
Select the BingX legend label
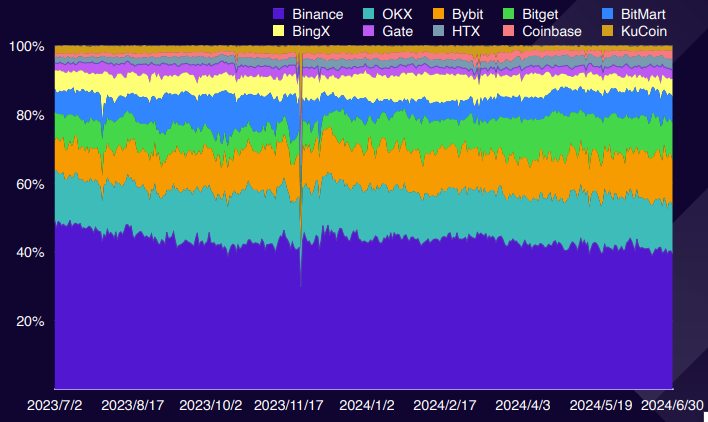(x=311, y=32)
